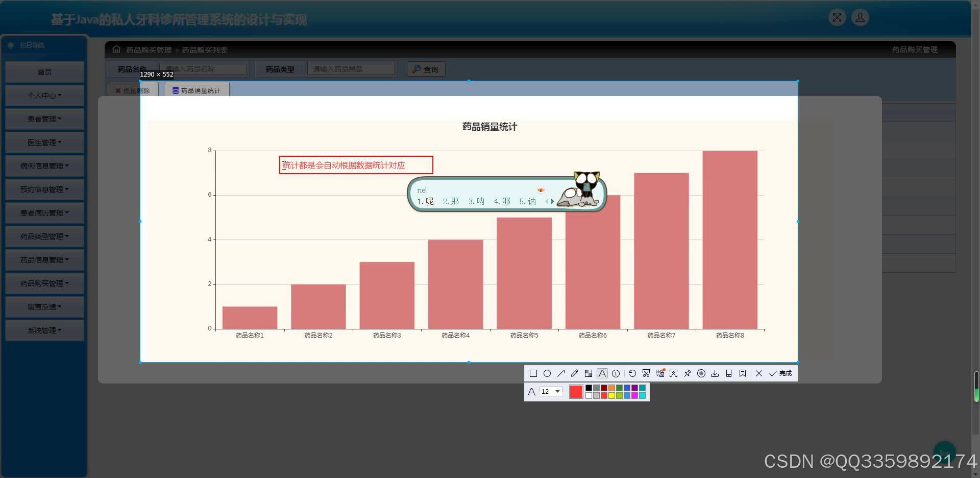Pin the screenshot to screen
Image resolution: width=980 pixels, height=478 pixels.
pos(688,373)
